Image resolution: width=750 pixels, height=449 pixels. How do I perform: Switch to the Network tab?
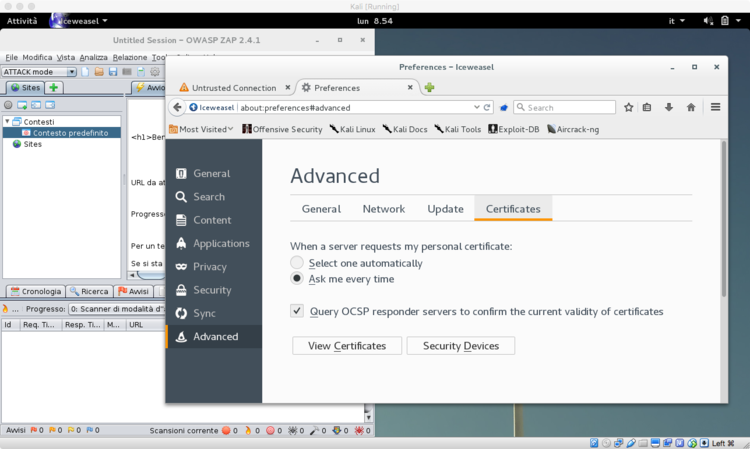(383, 209)
